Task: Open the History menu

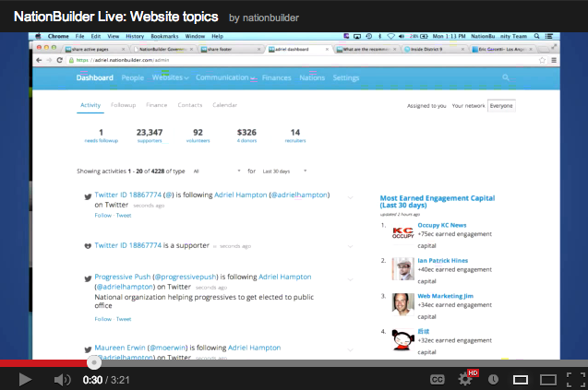Action: tap(135, 36)
